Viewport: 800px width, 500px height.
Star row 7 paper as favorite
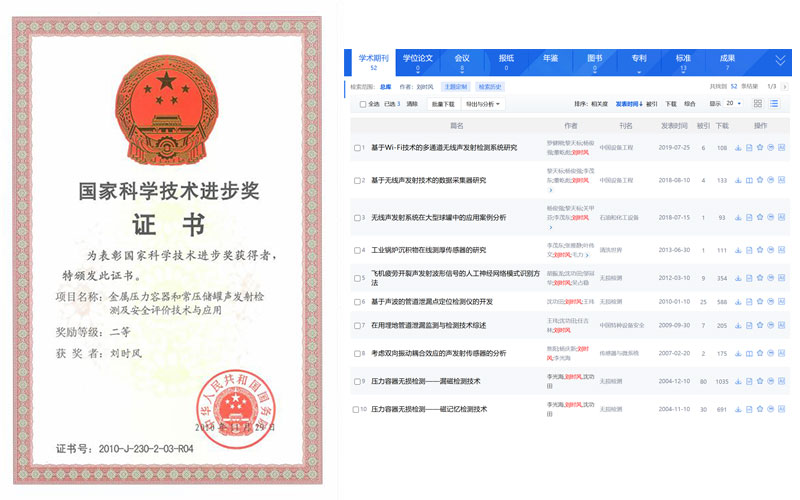click(x=760, y=325)
